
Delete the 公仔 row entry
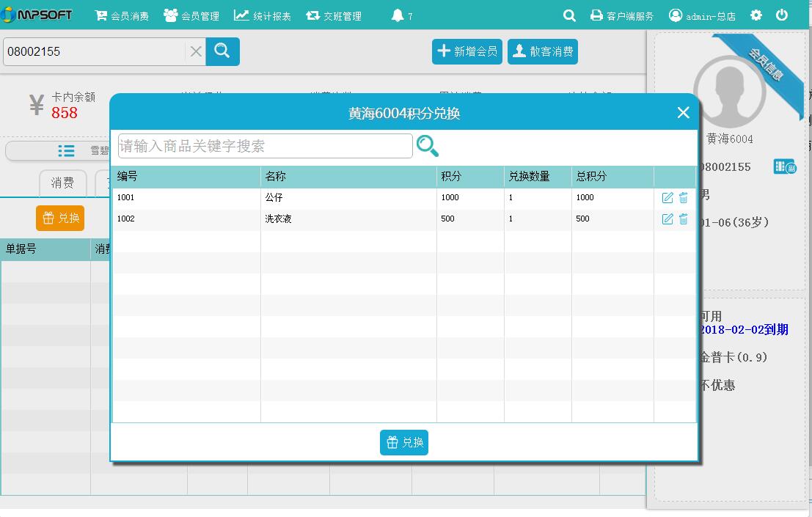click(684, 198)
